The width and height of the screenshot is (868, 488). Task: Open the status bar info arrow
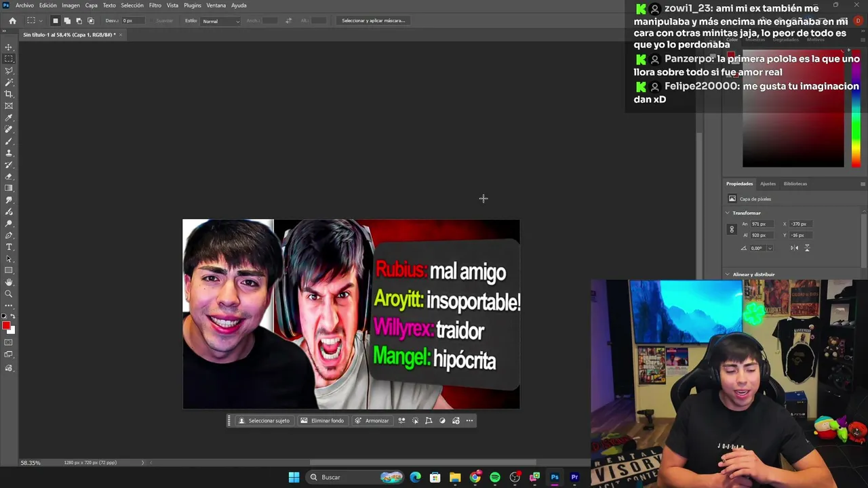coord(142,463)
